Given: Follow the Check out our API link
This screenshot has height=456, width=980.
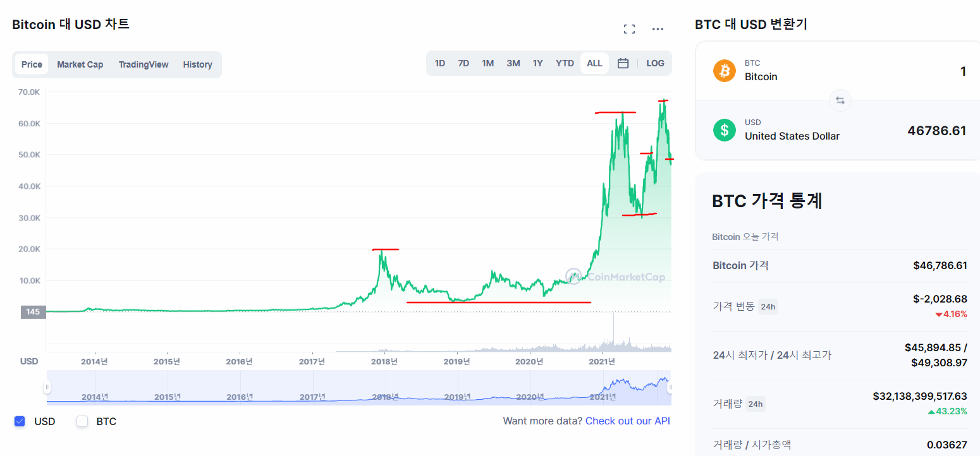Looking at the screenshot, I should [627, 421].
